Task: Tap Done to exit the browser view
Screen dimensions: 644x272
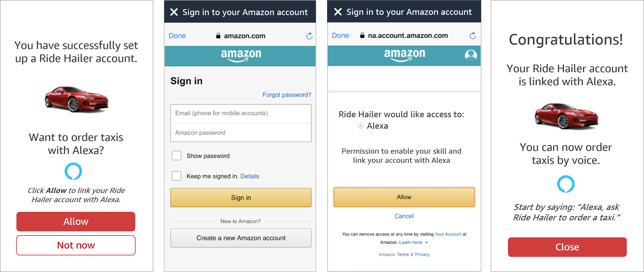Action: click(177, 36)
